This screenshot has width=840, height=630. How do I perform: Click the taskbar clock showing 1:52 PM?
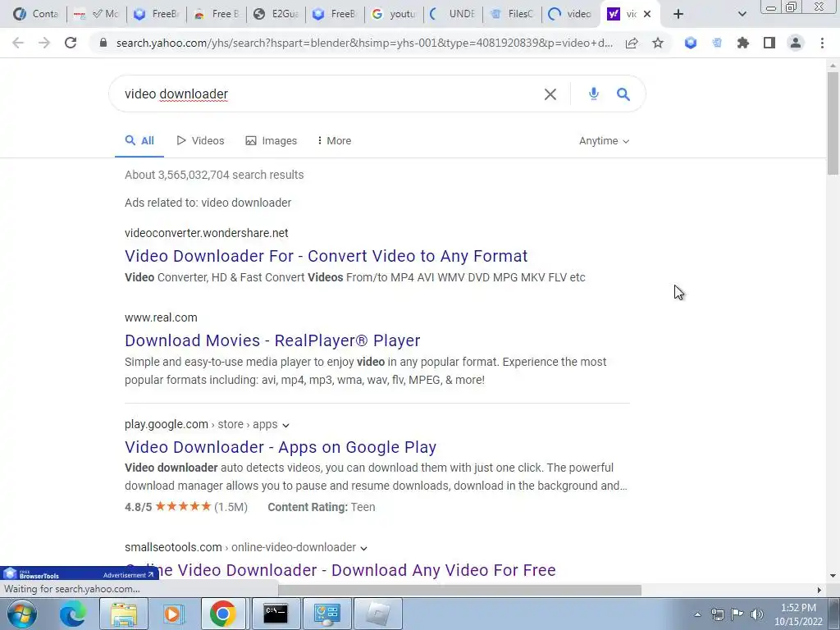[797, 614]
